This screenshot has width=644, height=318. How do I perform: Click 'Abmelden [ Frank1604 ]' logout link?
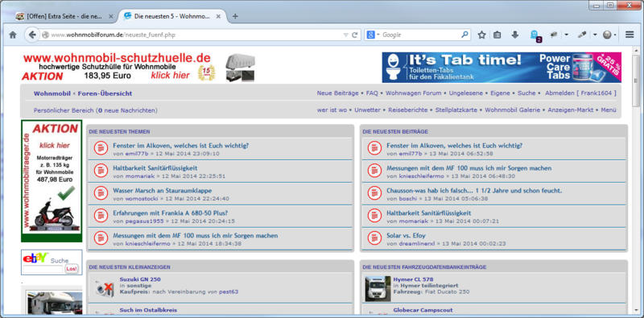(580, 93)
